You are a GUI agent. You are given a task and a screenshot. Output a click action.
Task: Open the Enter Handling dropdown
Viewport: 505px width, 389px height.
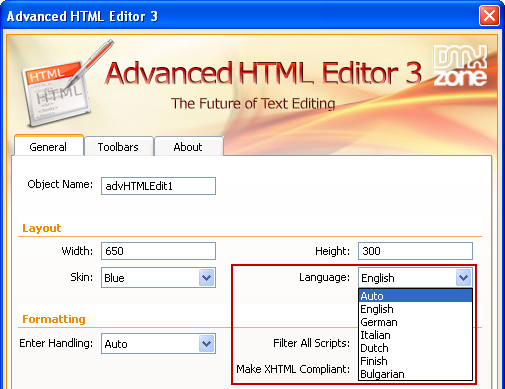[158, 343]
